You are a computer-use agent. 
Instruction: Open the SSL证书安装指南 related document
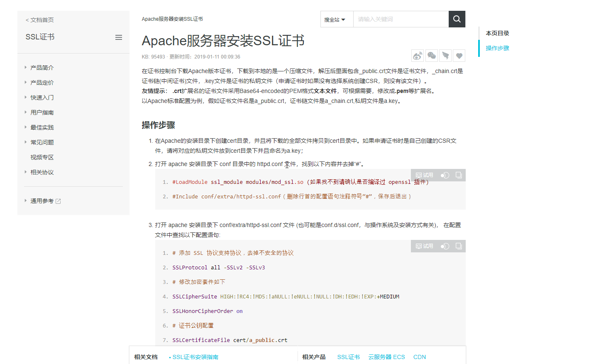click(195, 357)
